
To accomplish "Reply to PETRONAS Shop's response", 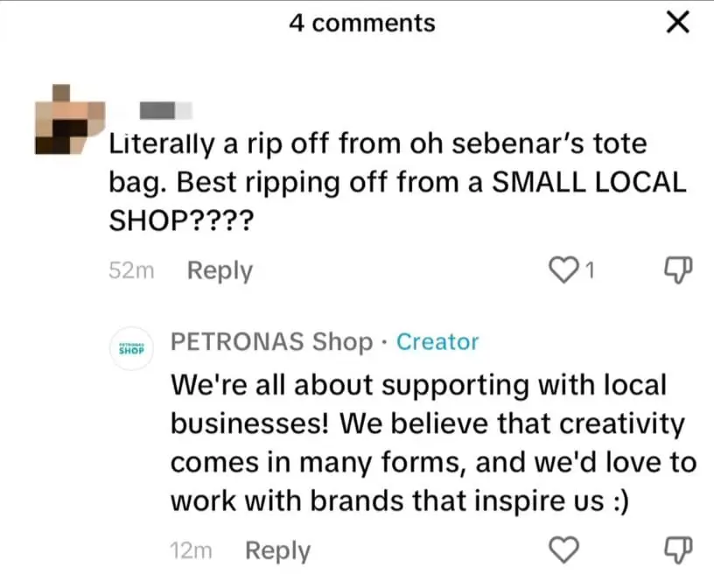I will [277, 550].
